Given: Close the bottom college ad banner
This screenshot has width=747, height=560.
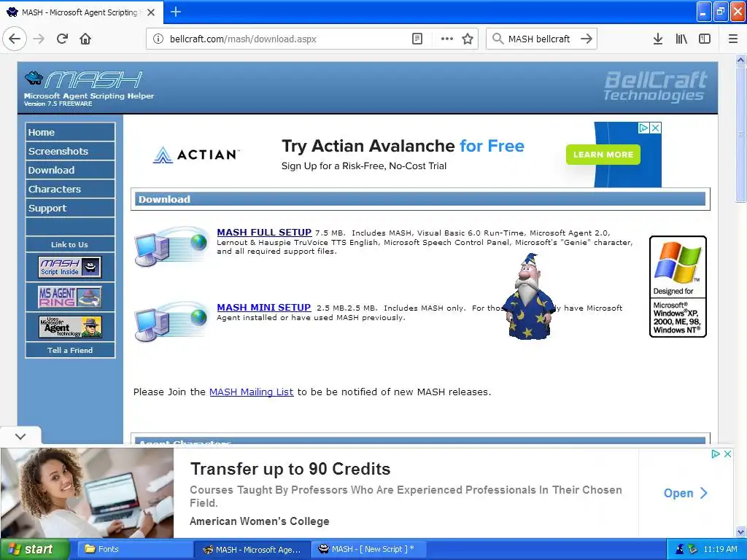Looking at the screenshot, I should 727,454.
